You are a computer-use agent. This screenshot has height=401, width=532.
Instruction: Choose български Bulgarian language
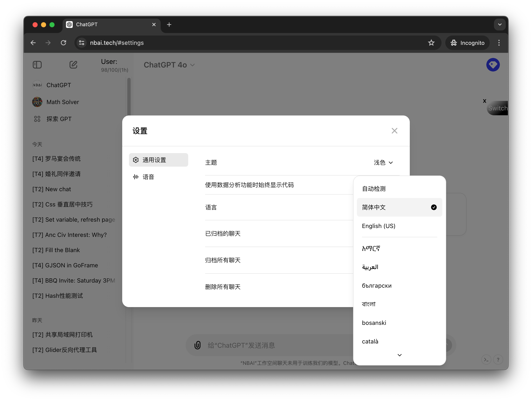(x=399, y=286)
